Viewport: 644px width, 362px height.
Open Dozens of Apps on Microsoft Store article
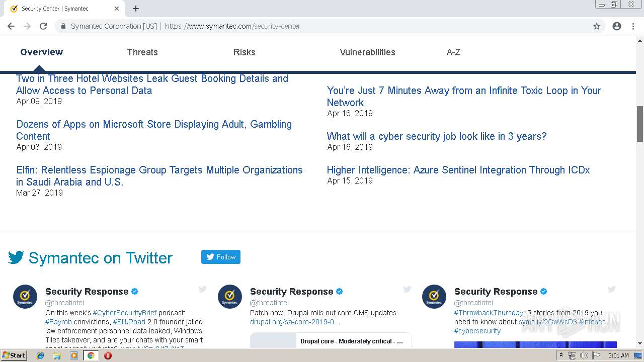click(154, 130)
